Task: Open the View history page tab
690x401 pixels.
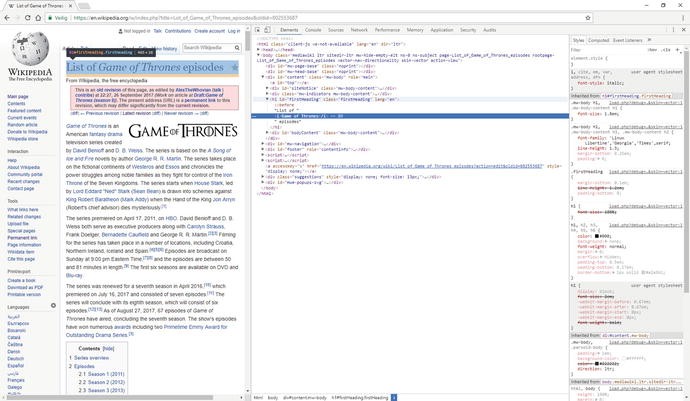Action: click(164, 48)
